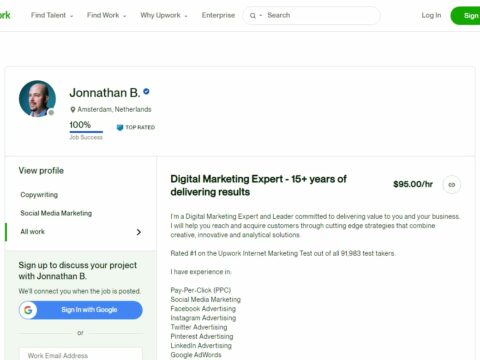
Task: Click the online status dot on avatar
Action: coord(51,113)
